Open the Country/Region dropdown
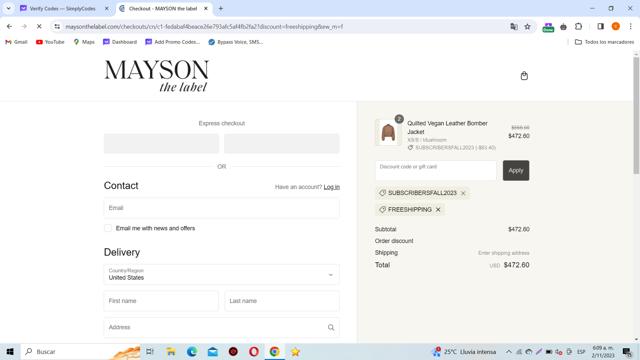Screen dimensions: 640x360 pos(221,274)
